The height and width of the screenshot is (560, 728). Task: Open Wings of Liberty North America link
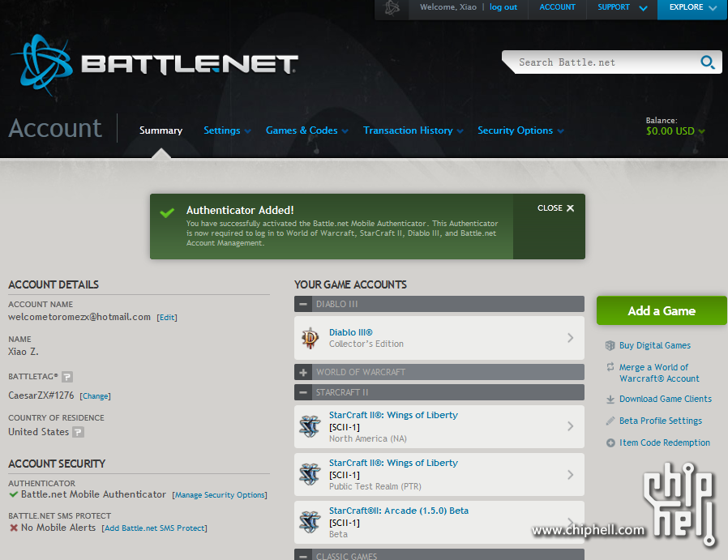(393, 415)
